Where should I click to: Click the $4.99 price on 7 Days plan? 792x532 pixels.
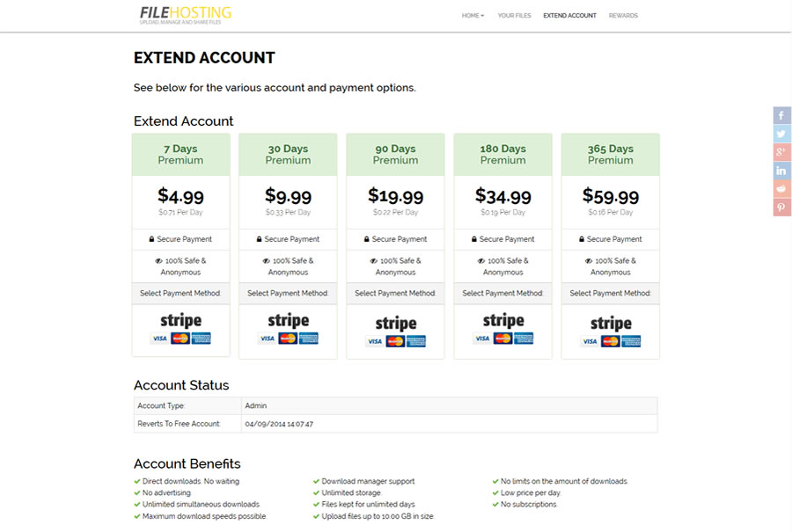tap(180, 196)
